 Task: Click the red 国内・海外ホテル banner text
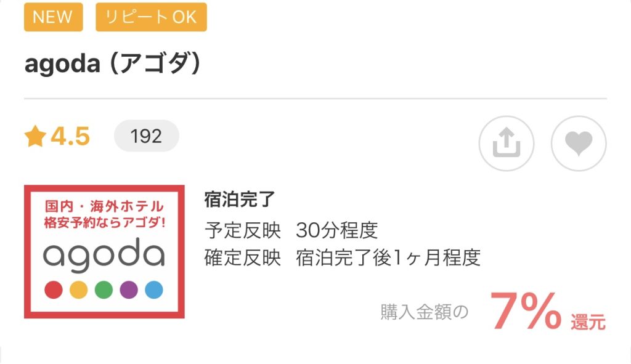(x=104, y=206)
